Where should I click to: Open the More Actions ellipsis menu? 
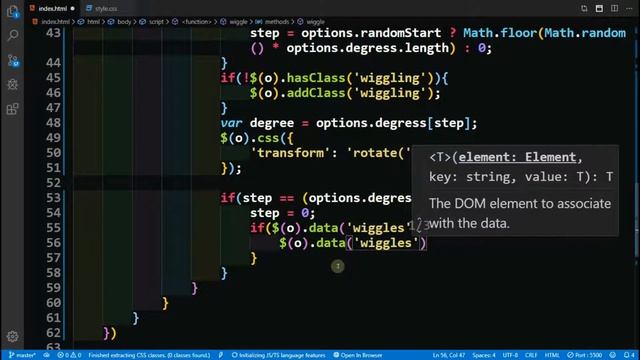point(629,8)
